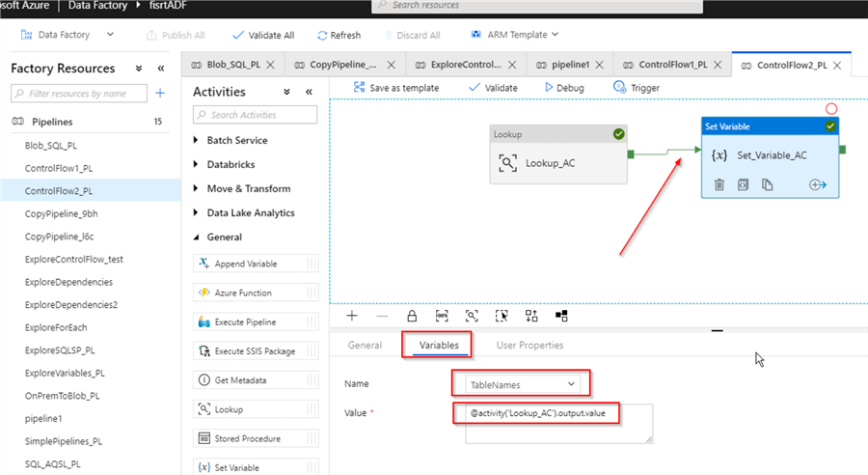Click add output arrow icon on Set_Variable_AC
The height and width of the screenshot is (475, 868).
[818, 184]
